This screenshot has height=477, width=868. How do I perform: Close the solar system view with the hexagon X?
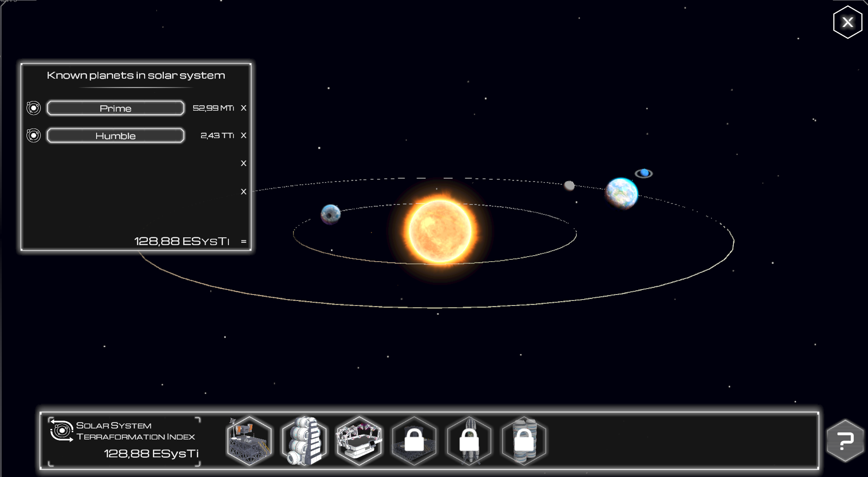[x=847, y=22]
